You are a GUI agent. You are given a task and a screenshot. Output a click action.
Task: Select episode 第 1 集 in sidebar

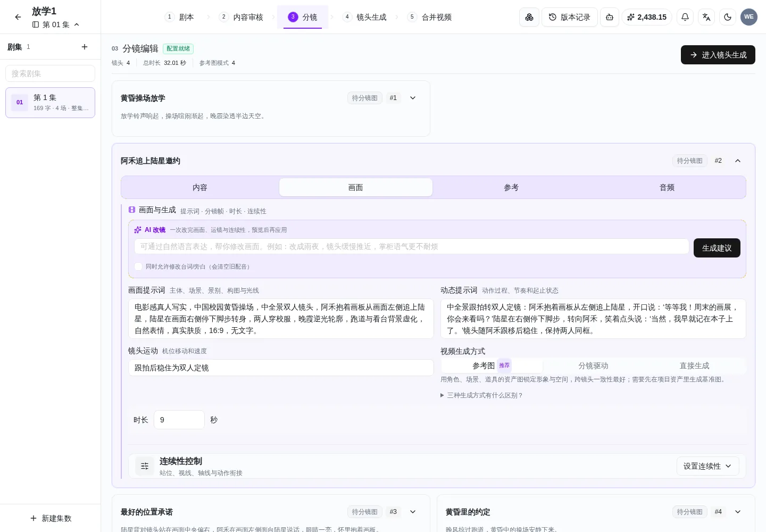(51, 103)
